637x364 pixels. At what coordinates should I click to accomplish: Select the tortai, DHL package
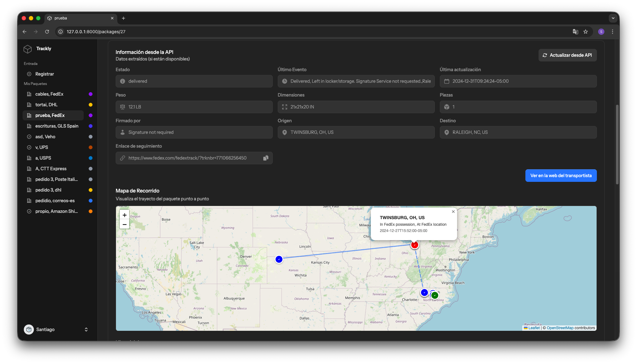(46, 105)
